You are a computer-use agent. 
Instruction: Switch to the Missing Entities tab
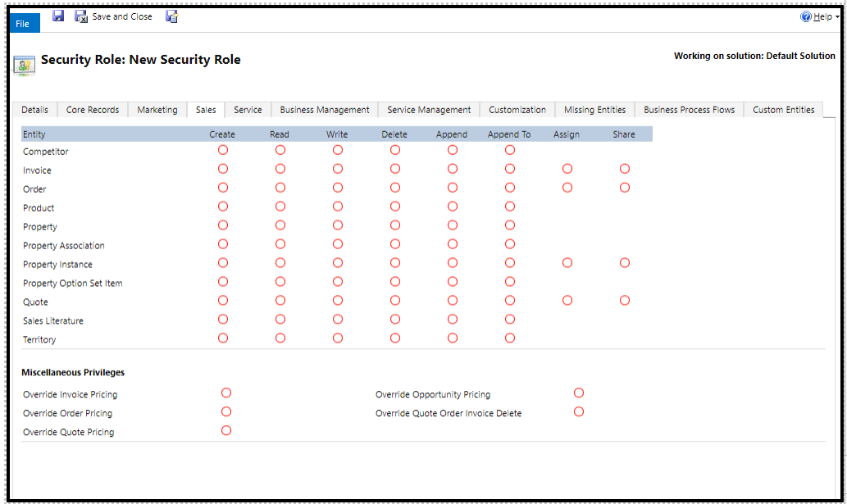(x=594, y=109)
